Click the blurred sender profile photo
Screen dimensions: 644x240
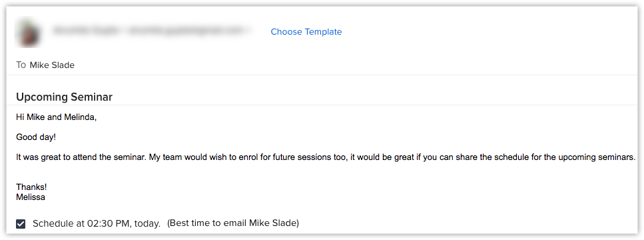click(x=29, y=32)
